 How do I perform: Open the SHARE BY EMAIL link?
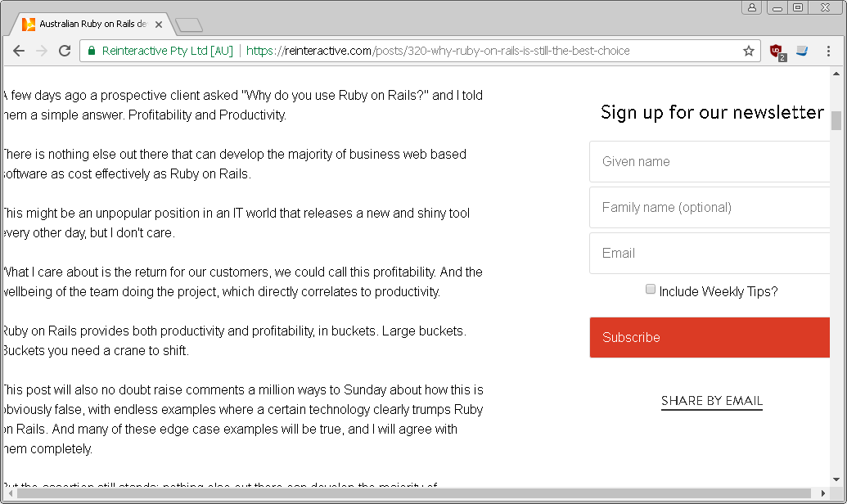click(712, 401)
